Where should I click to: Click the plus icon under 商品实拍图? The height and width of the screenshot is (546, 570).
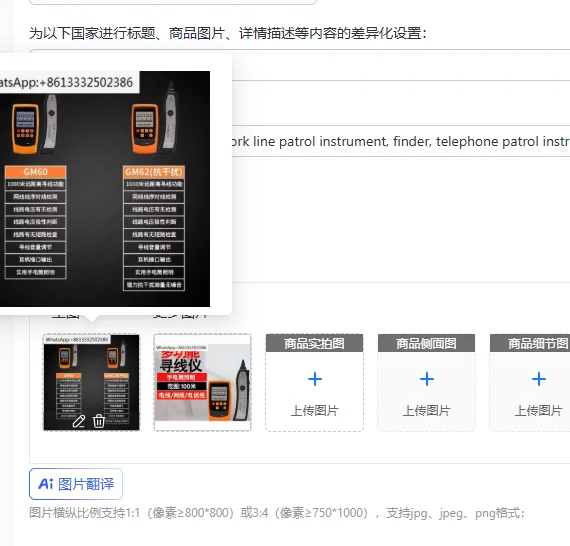(314, 379)
